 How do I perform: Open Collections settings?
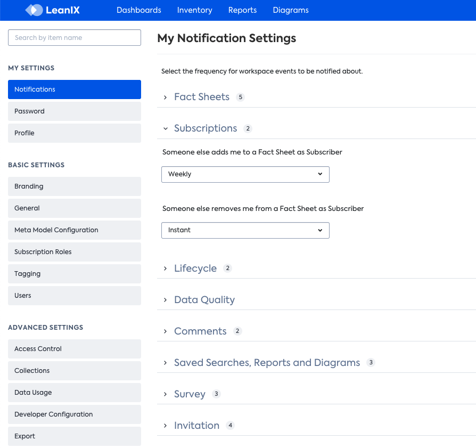[75, 371]
